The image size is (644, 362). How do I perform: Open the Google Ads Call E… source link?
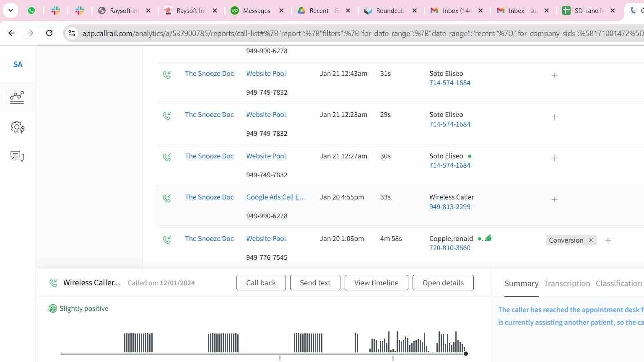pos(276,197)
